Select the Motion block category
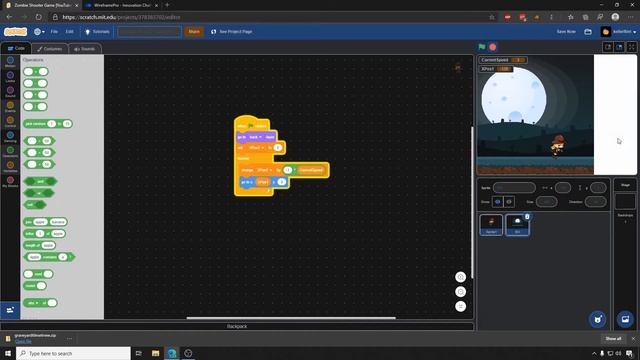This screenshot has height=360, width=640. point(10,62)
